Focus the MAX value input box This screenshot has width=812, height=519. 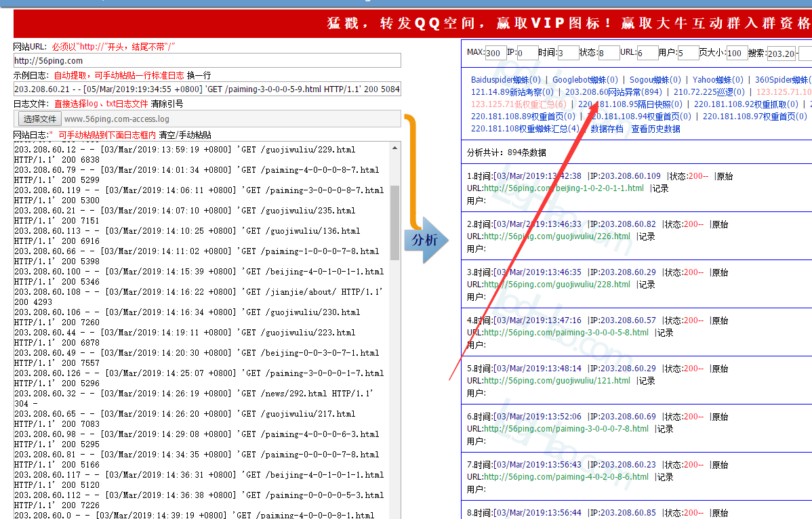click(x=495, y=53)
